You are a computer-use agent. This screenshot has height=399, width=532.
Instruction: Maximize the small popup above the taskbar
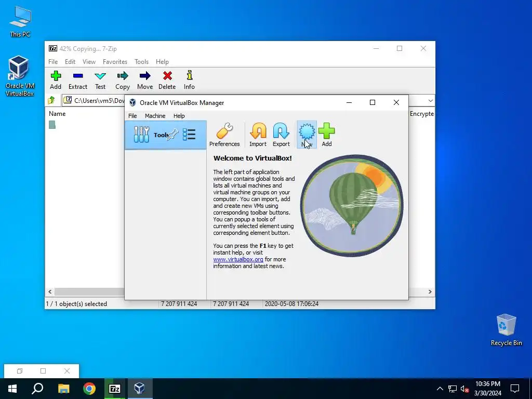(43, 371)
